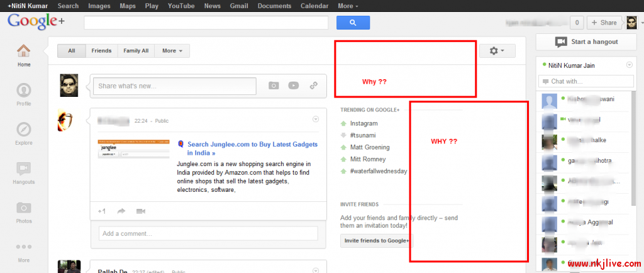
Task: Click the #tsunami trending topic
Action: (363, 135)
